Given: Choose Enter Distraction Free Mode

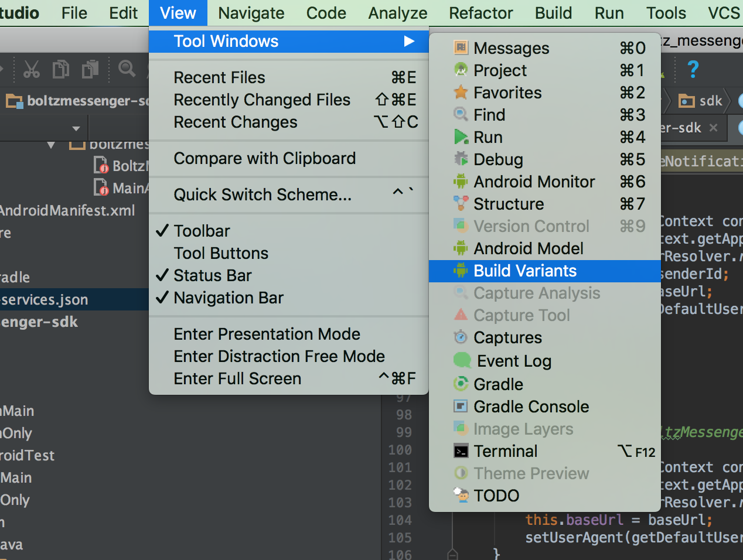Looking at the screenshot, I should (x=289, y=356).
